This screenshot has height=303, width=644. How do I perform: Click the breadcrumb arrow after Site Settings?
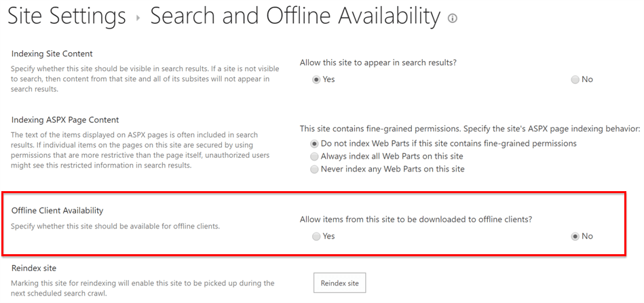138,18
